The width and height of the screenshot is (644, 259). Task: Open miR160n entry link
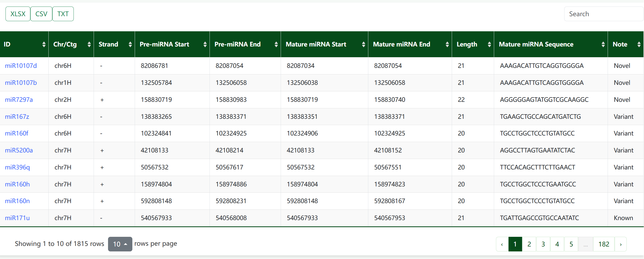pyautogui.click(x=17, y=201)
